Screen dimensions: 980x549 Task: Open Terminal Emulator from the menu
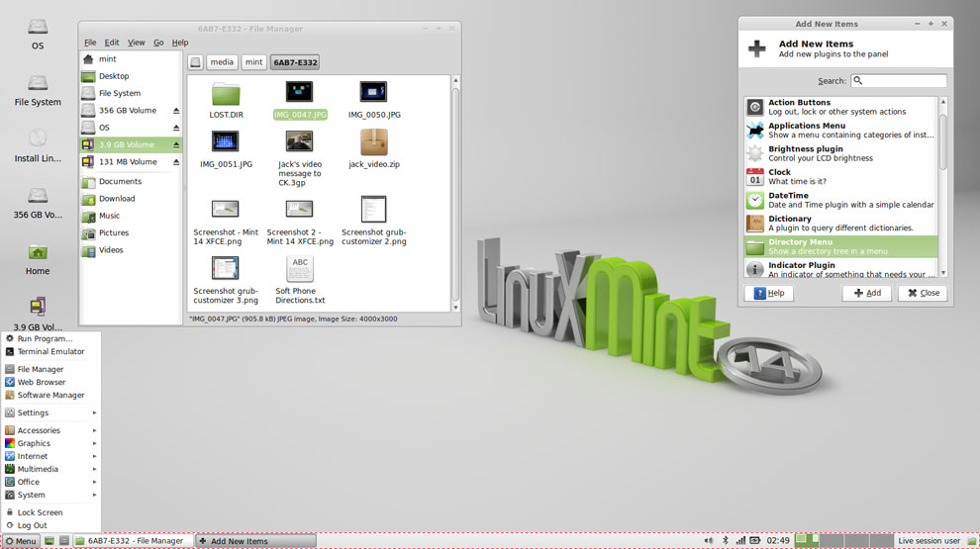click(x=51, y=351)
